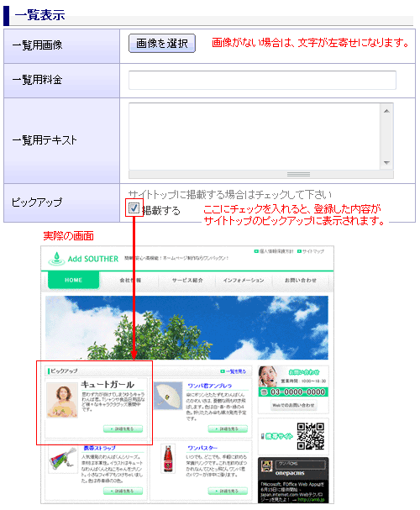Viewport: 420px width, 510px height.
Task: Click the キュートガール woman photo thumbnail
Action: 62,400
